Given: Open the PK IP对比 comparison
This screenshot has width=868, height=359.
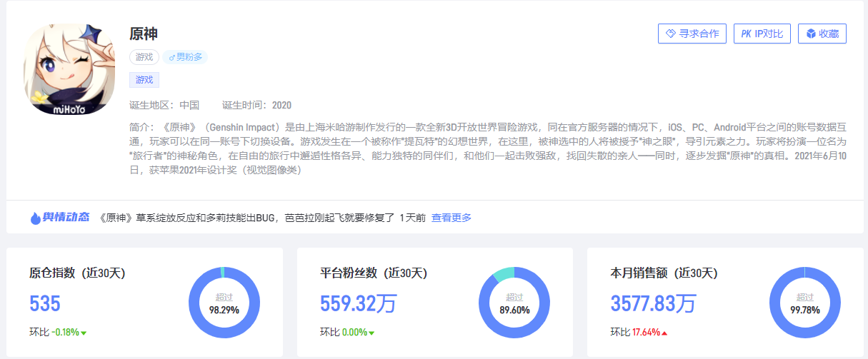Looking at the screenshot, I should click(762, 34).
